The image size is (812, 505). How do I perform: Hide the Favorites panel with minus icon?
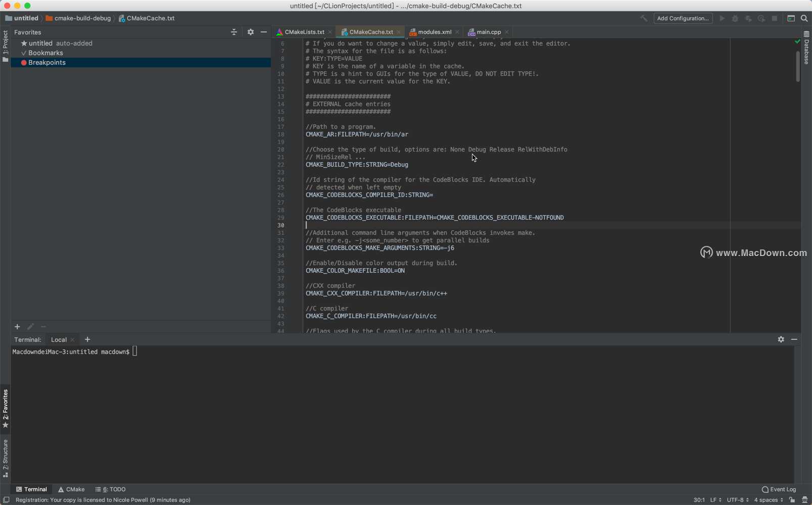coord(264,32)
